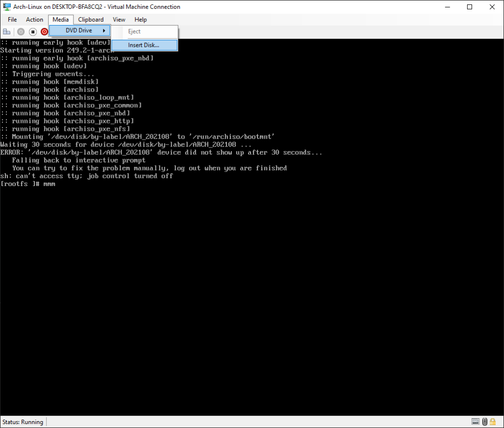Viewport: 504px width, 428px height.
Task: Expand the DVD Drive submenu
Action: click(x=80, y=31)
